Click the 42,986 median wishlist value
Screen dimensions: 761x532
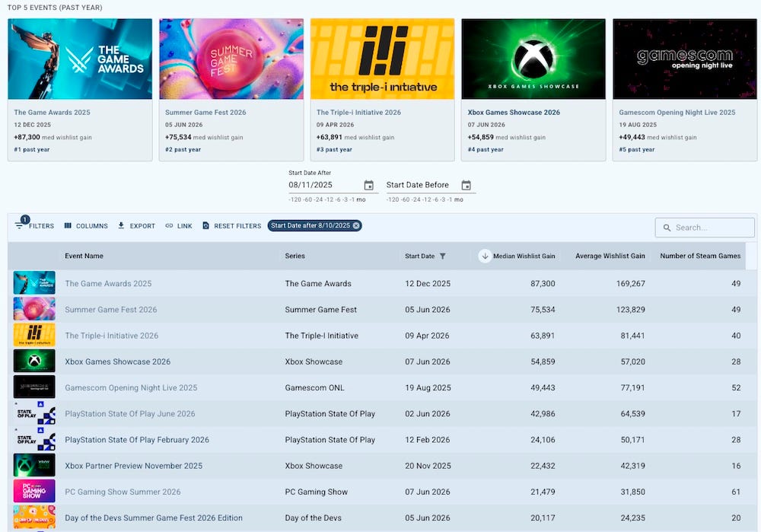[x=543, y=413]
